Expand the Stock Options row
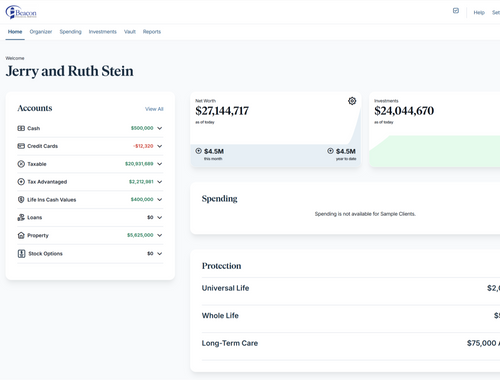This screenshot has width=500, height=380. tap(160, 254)
